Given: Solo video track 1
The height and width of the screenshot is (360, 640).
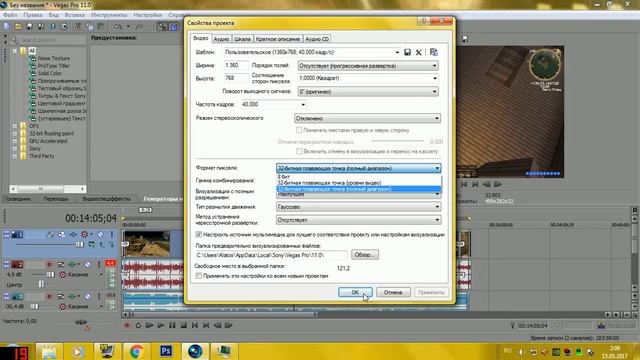Looking at the screenshot, I should pyautogui.click(x=111, y=234).
